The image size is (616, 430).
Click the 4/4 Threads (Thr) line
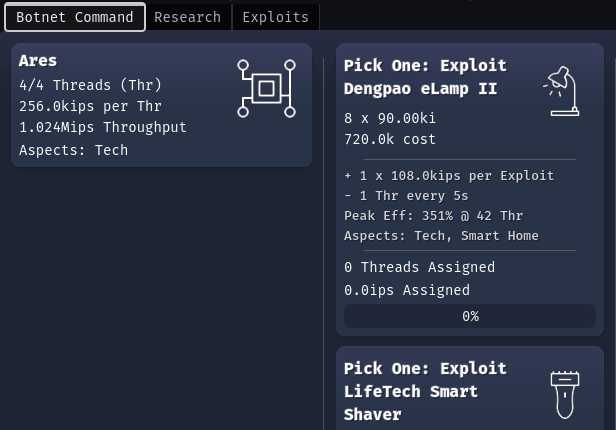click(x=90, y=85)
